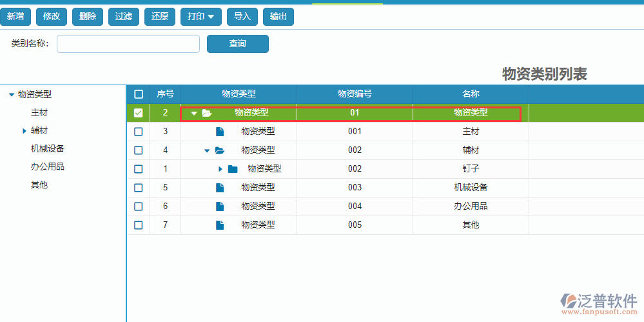The image size is (644, 322).
Task: Click the closed folder icon in the 钉子 row
Action: click(x=233, y=169)
